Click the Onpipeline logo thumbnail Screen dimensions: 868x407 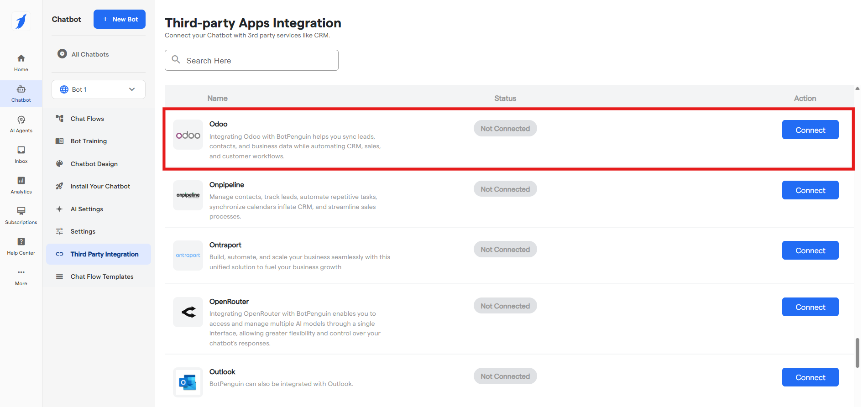(188, 195)
